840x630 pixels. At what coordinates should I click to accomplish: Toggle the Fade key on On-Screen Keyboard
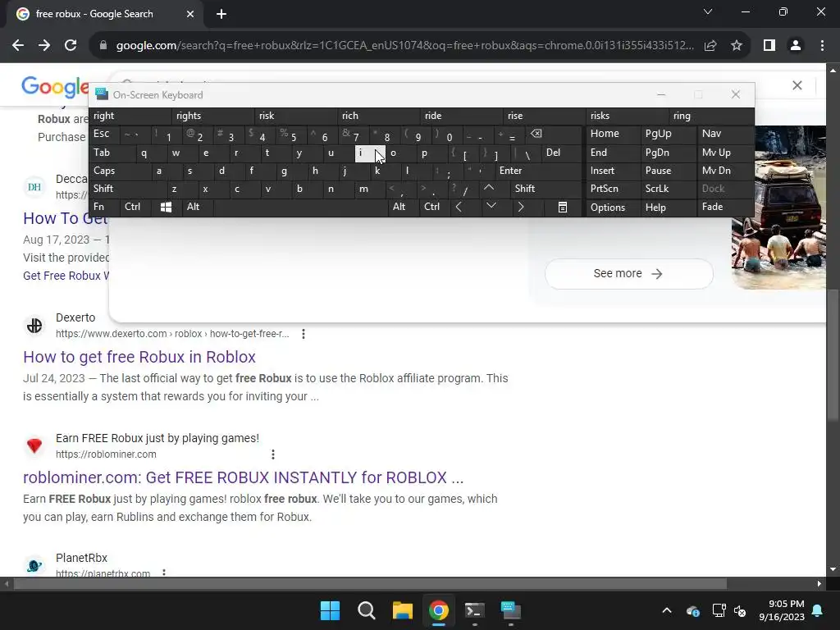pyautogui.click(x=724, y=207)
